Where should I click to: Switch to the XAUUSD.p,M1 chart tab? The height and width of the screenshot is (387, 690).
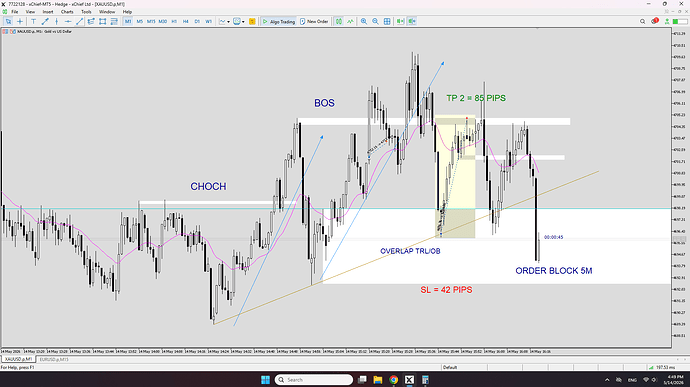18,359
